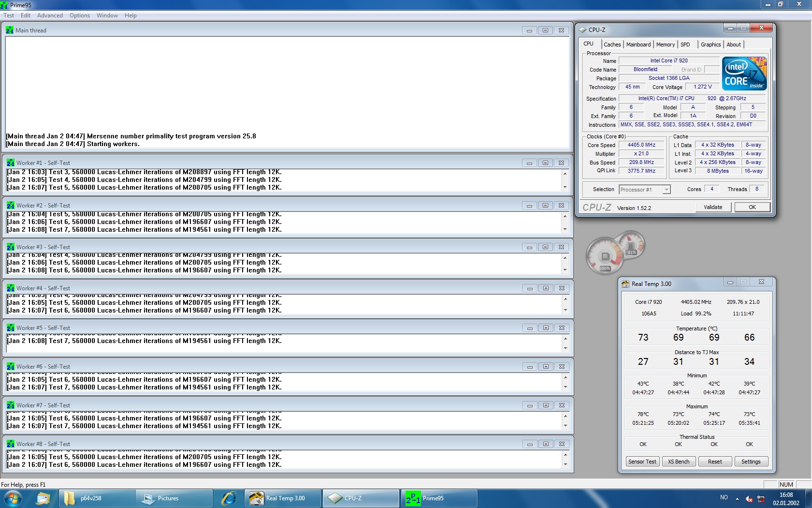
Task: Click the Main thread window icon
Action: click(10, 30)
